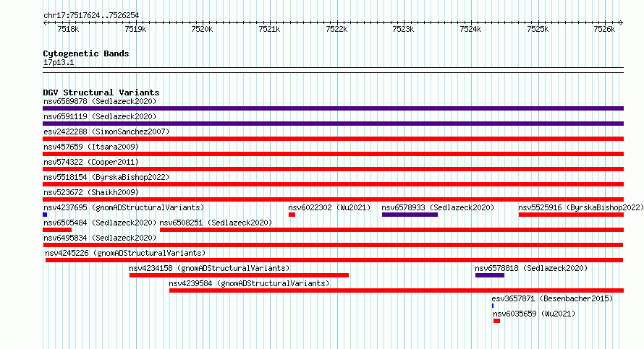Select the nsv5518154 red variant bar

pos(333,184)
